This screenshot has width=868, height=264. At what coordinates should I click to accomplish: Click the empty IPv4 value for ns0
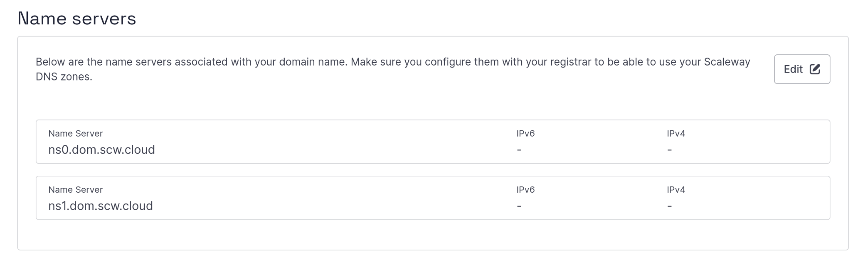click(669, 150)
